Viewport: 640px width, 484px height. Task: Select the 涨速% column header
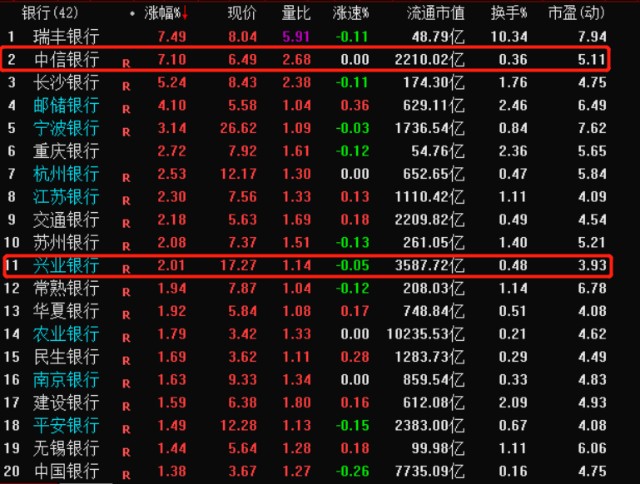pos(351,13)
